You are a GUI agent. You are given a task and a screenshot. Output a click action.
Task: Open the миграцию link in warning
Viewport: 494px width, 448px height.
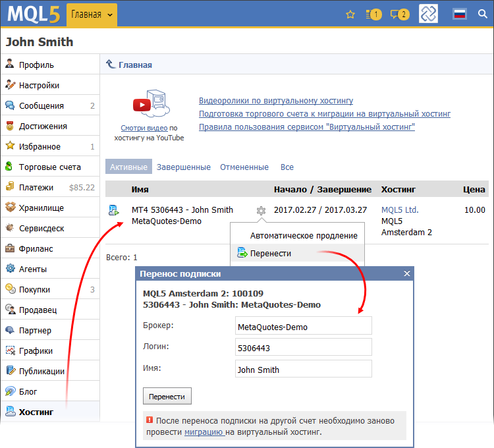[204, 432]
